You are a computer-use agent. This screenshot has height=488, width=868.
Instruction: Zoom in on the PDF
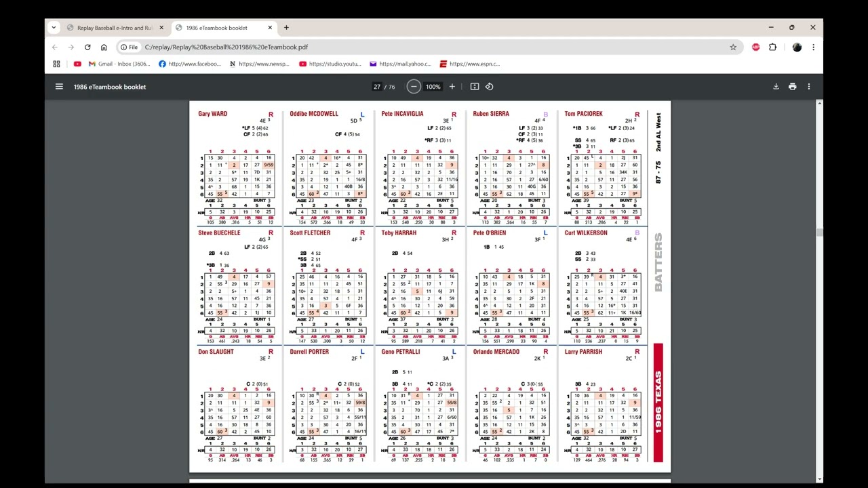(452, 87)
